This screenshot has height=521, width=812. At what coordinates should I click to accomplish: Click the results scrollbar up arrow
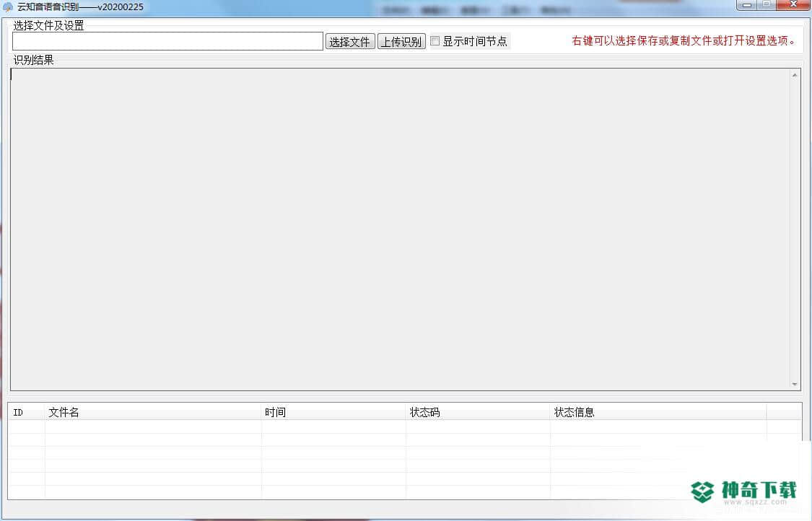tap(795, 76)
